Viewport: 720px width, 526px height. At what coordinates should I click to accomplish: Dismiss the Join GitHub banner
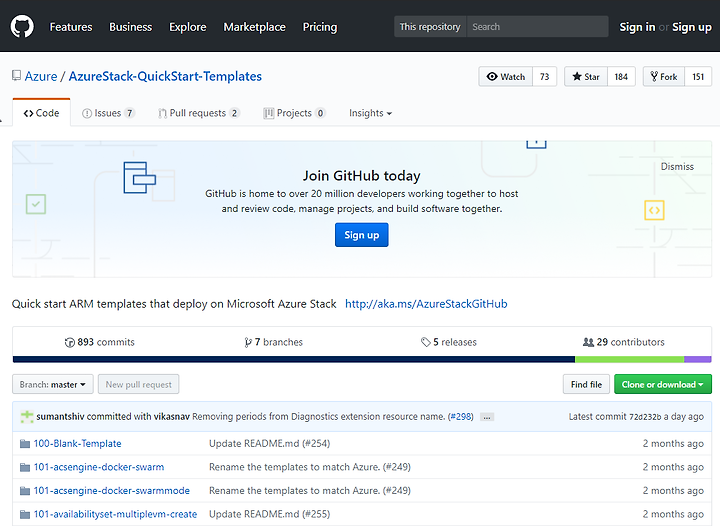click(677, 167)
